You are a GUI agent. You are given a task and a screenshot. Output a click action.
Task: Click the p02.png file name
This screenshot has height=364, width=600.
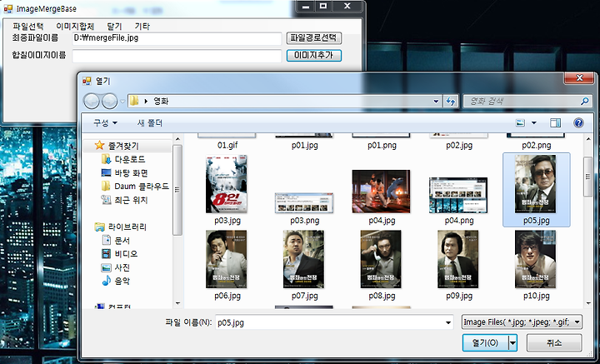point(537,145)
